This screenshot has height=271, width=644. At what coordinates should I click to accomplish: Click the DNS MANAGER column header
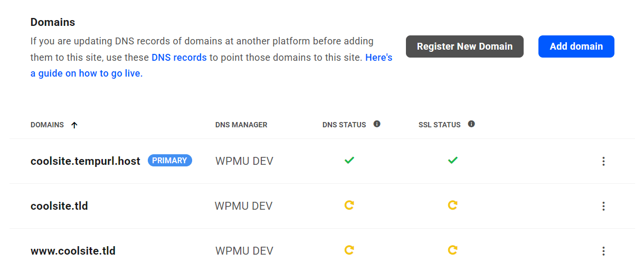241,125
